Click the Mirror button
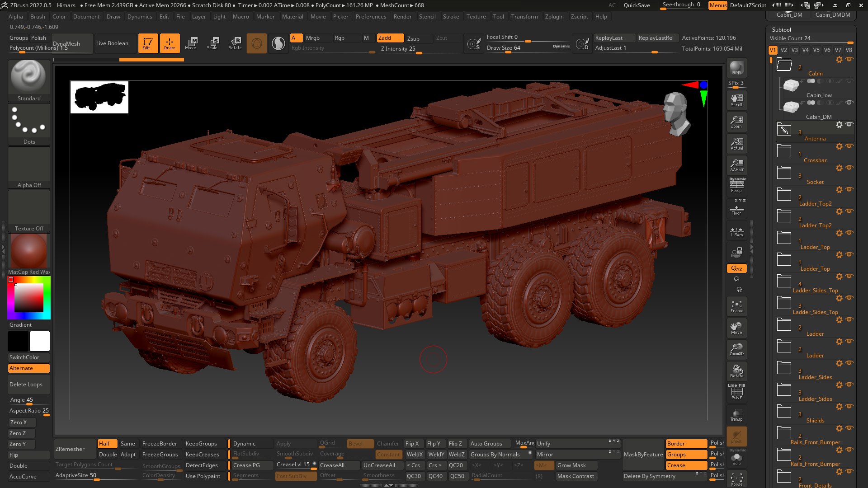 pos(577,455)
